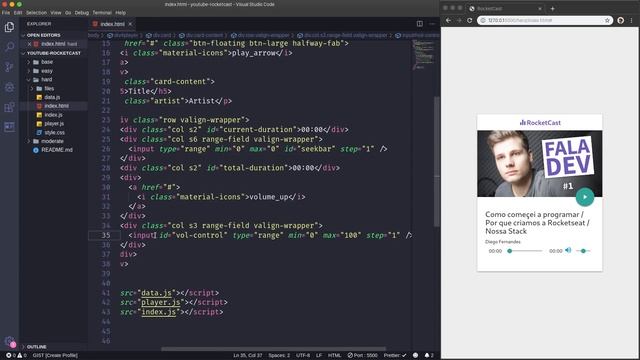Click the UTF-8 encoding indicator
640x360 pixels.
point(303,356)
